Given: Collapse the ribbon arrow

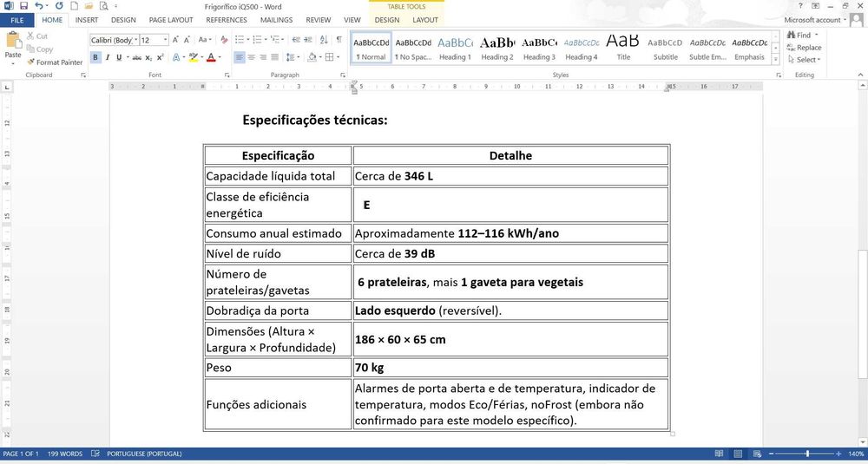Looking at the screenshot, I should point(860,75).
